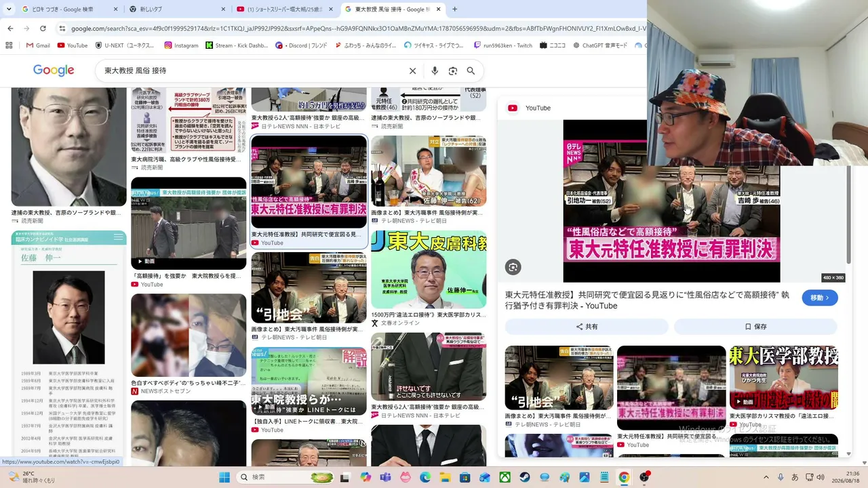This screenshot has width=868, height=488.
Task: Open the 許せないです 日テレNEWS thumbnail
Action: pos(429,367)
